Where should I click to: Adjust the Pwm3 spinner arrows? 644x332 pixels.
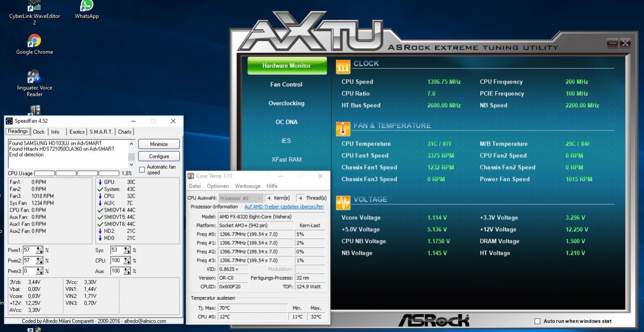coord(40,271)
